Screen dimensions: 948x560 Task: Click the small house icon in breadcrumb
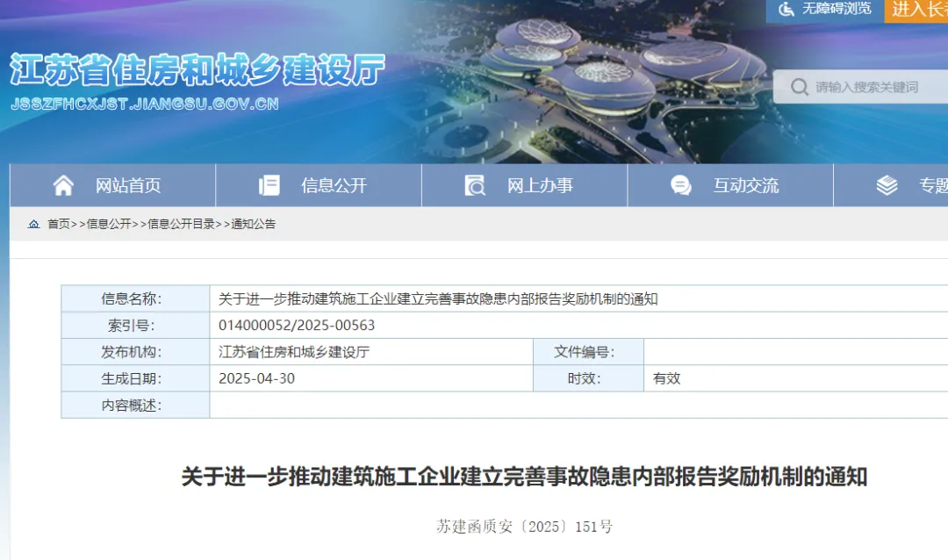coord(34,224)
